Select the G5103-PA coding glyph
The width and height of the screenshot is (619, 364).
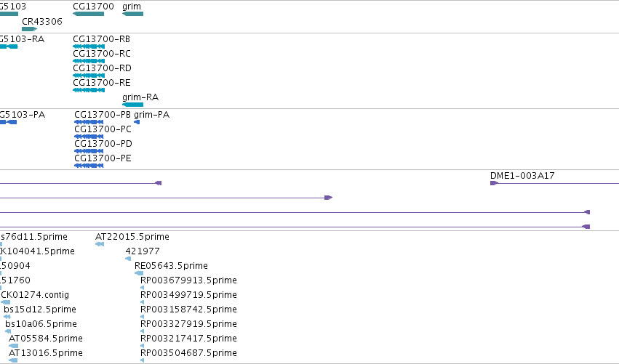8,122
